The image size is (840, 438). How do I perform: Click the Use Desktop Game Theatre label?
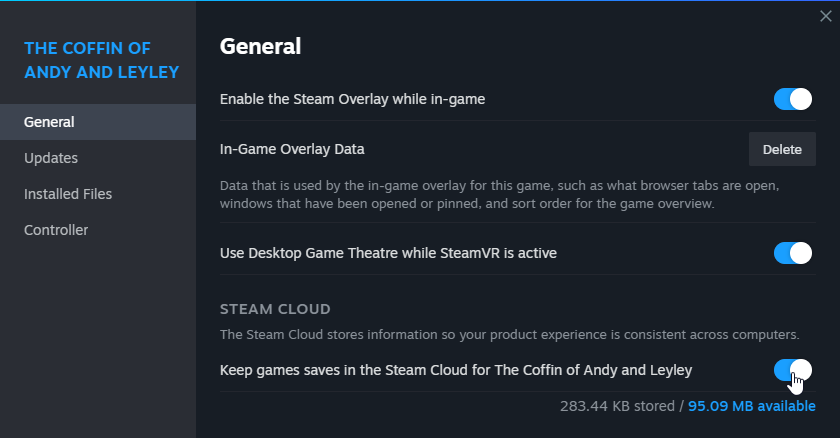click(388, 253)
